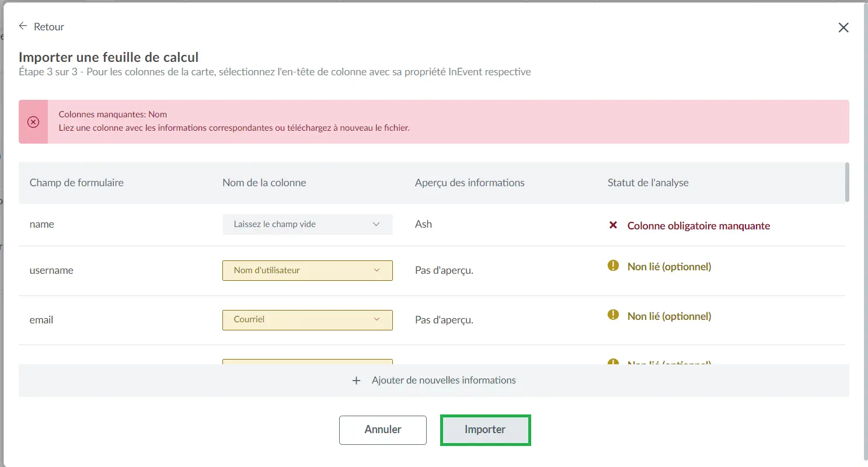
Task: Click the 'email' form field cell
Action: click(41, 320)
